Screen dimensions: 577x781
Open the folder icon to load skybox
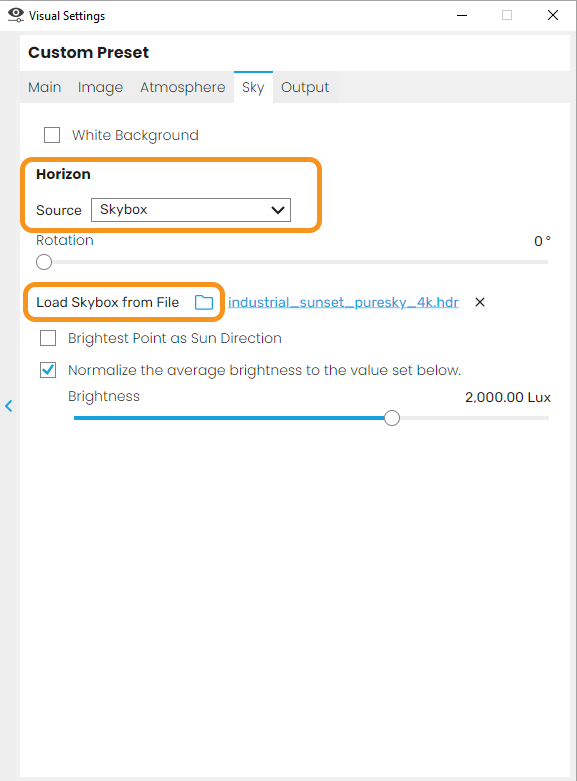pyautogui.click(x=204, y=302)
